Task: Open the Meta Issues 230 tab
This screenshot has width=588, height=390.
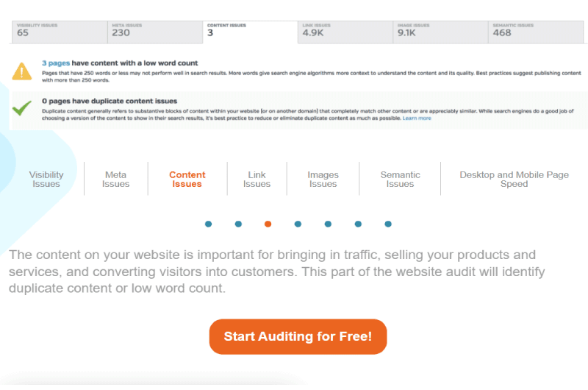Action: point(155,32)
